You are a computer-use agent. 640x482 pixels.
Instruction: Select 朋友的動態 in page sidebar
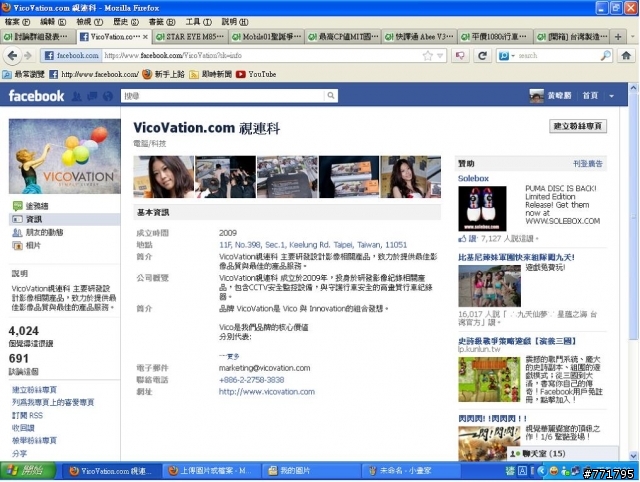38,232
